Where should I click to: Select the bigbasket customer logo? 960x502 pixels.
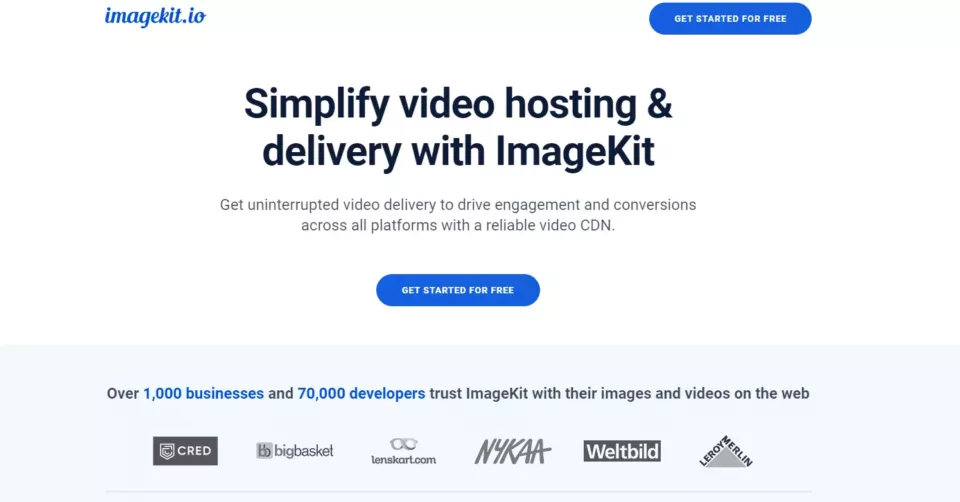coord(295,451)
